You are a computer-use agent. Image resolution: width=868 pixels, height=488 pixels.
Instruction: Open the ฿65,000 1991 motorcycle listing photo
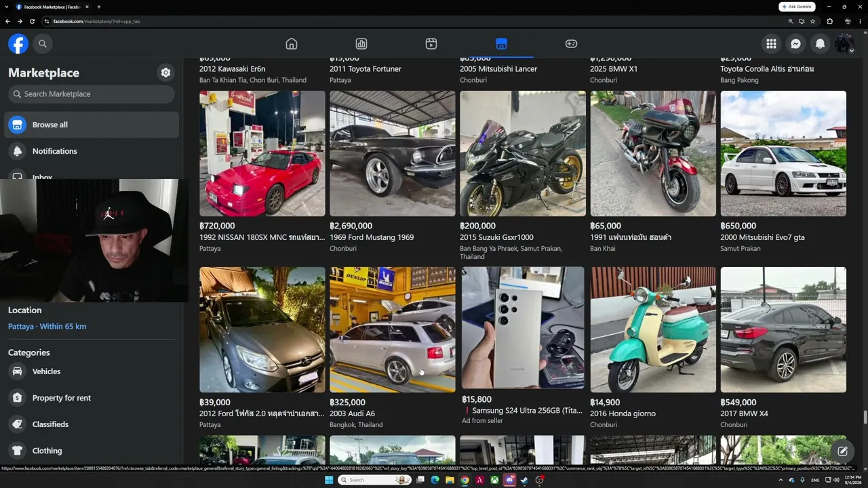pos(653,154)
